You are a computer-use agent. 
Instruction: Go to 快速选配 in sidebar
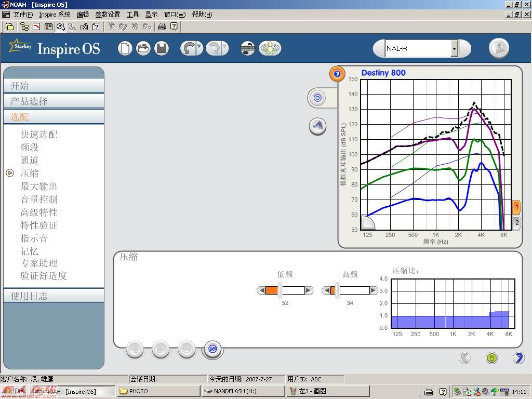point(39,135)
